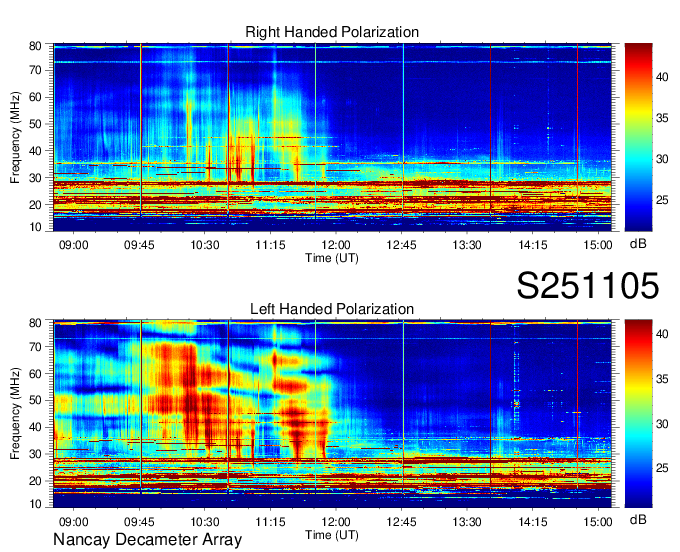The height and width of the screenshot is (552, 680).
Task: Click the 15:00 time tick on lower plot
Action: point(598,521)
